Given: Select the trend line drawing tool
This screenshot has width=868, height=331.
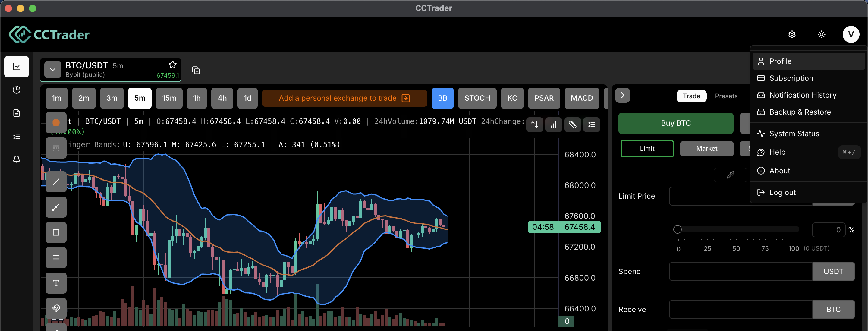Looking at the screenshot, I should 56,182.
